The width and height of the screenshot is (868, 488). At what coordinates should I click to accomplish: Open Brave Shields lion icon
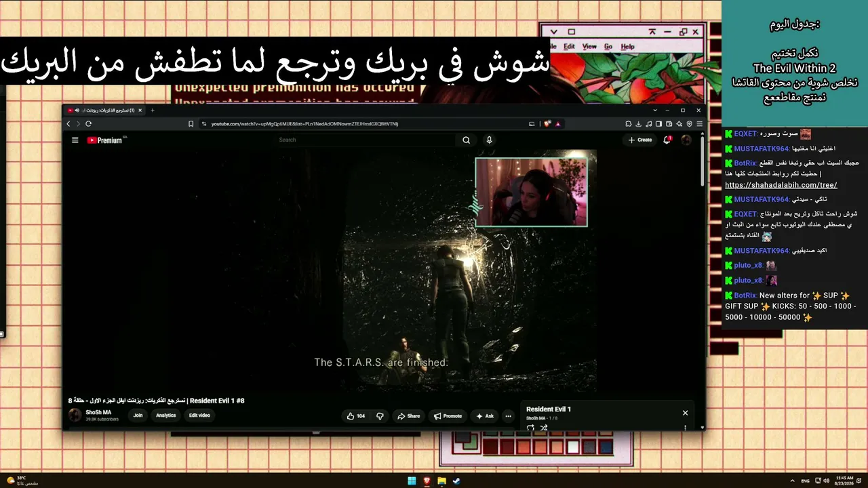547,124
